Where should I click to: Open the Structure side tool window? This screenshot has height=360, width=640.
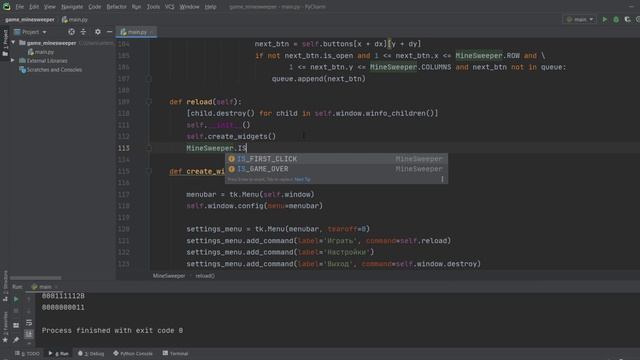(5, 285)
